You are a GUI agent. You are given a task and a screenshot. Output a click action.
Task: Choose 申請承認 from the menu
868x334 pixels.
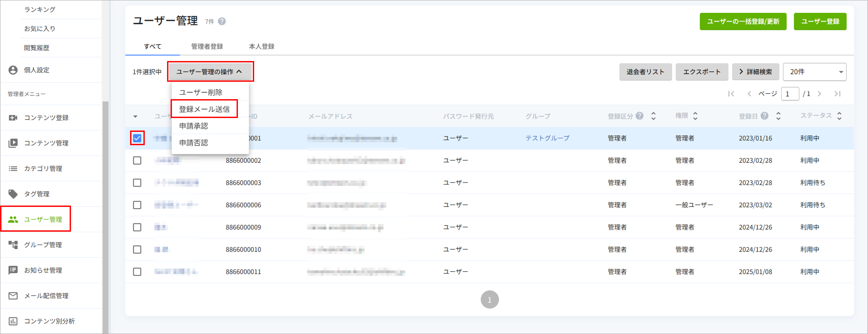pyautogui.click(x=210, y=126)
